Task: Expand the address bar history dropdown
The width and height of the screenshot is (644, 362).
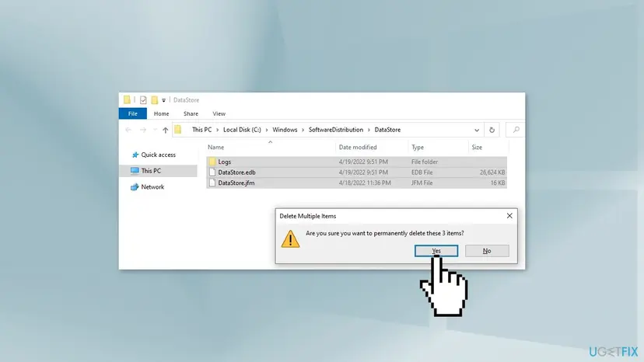Action: coord(477,130)
